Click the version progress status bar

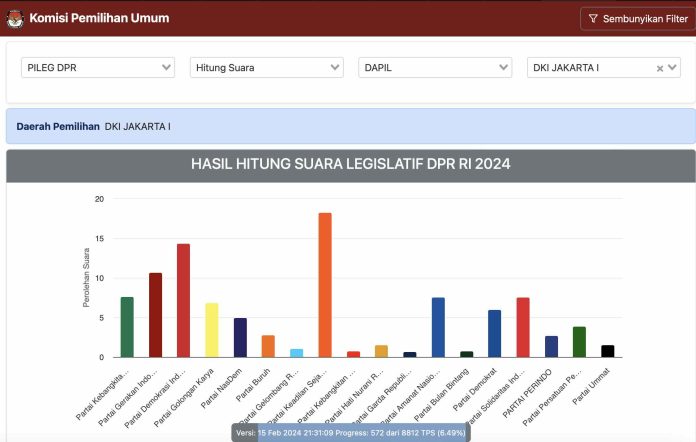tap(351, 433)
